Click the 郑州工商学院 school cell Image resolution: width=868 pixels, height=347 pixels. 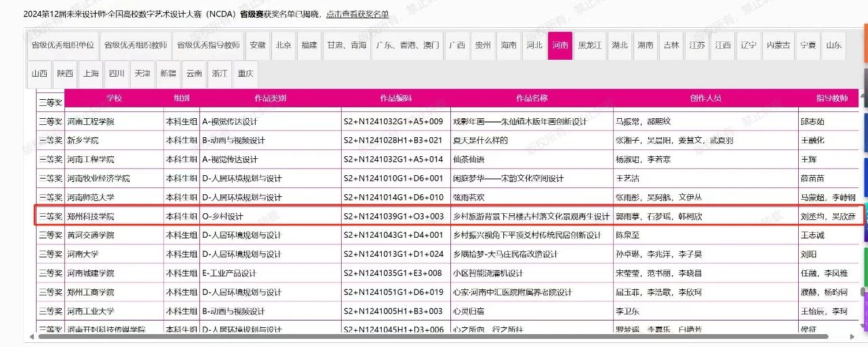[114, 293]
